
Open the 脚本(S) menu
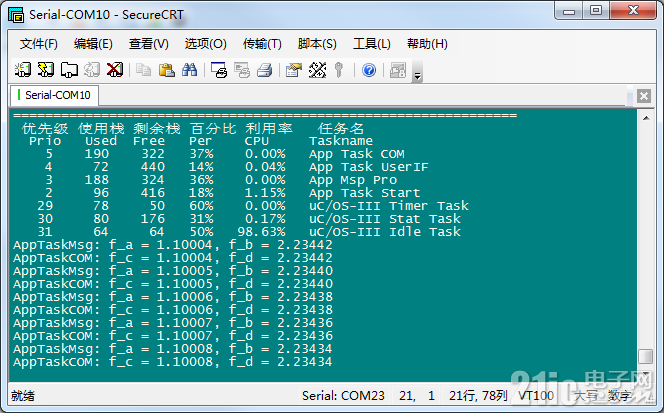[317, 44]
